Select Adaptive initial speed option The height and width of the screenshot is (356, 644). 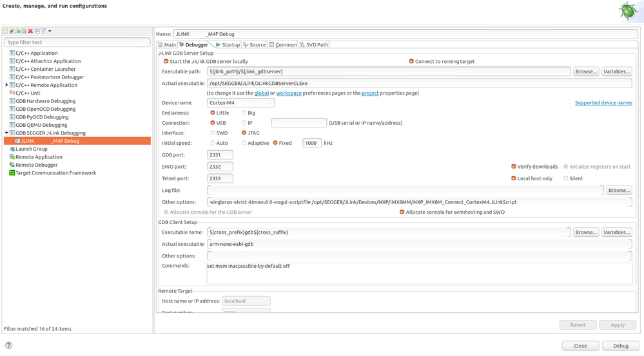tap(244, 143)
